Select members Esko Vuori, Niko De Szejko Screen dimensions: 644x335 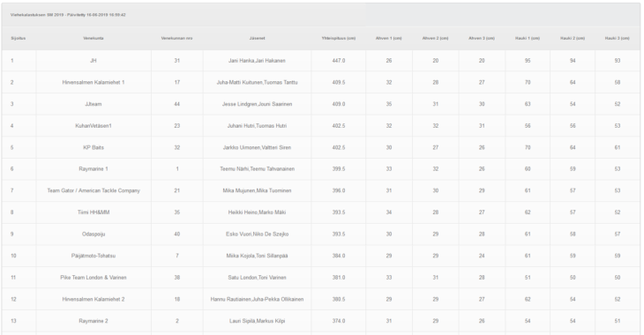257,234
